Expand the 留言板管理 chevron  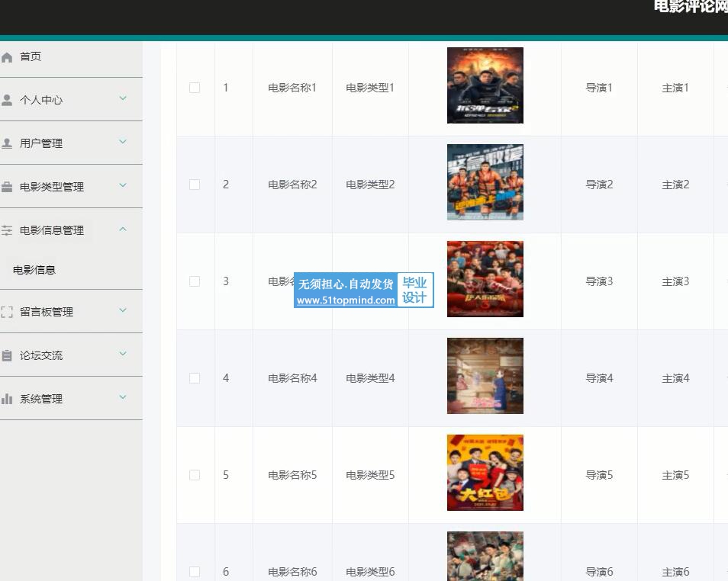(123, 310)
